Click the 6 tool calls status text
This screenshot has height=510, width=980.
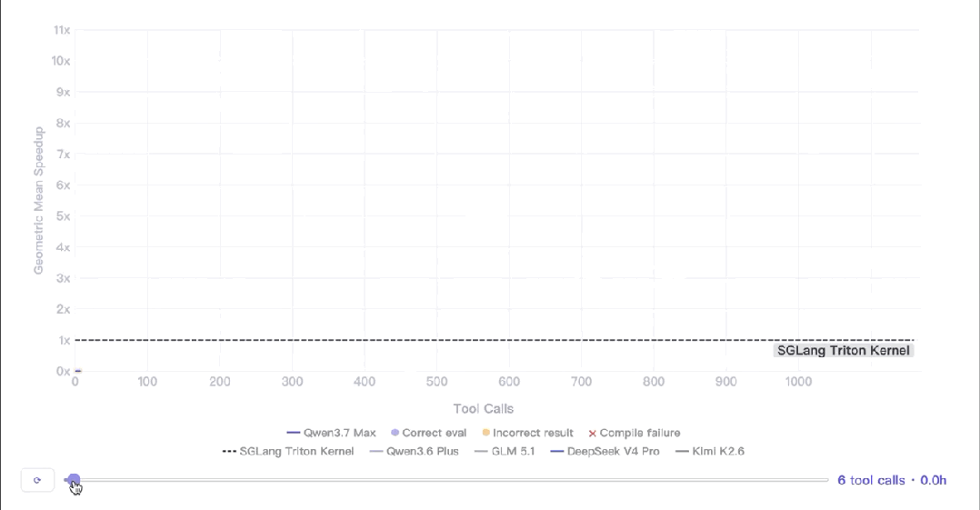click(892, 480)
